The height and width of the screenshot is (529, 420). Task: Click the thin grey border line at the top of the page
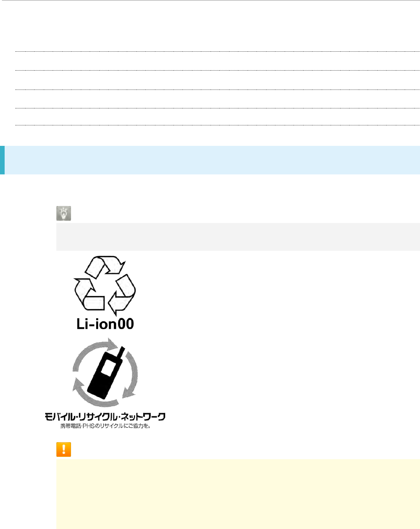[210, 0]
